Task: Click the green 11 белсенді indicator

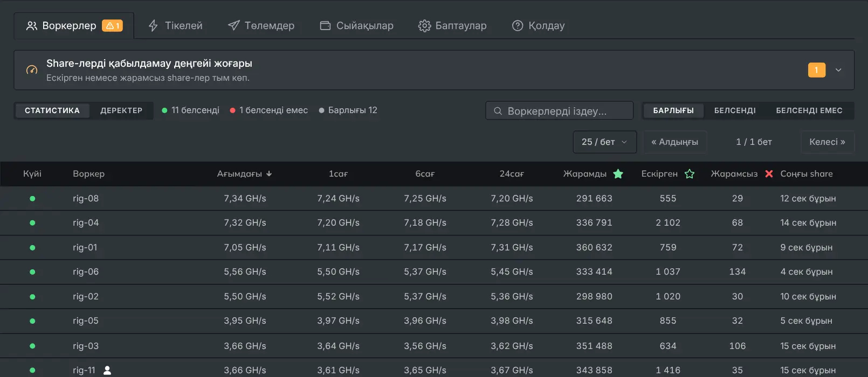Action: click(190, 110)
